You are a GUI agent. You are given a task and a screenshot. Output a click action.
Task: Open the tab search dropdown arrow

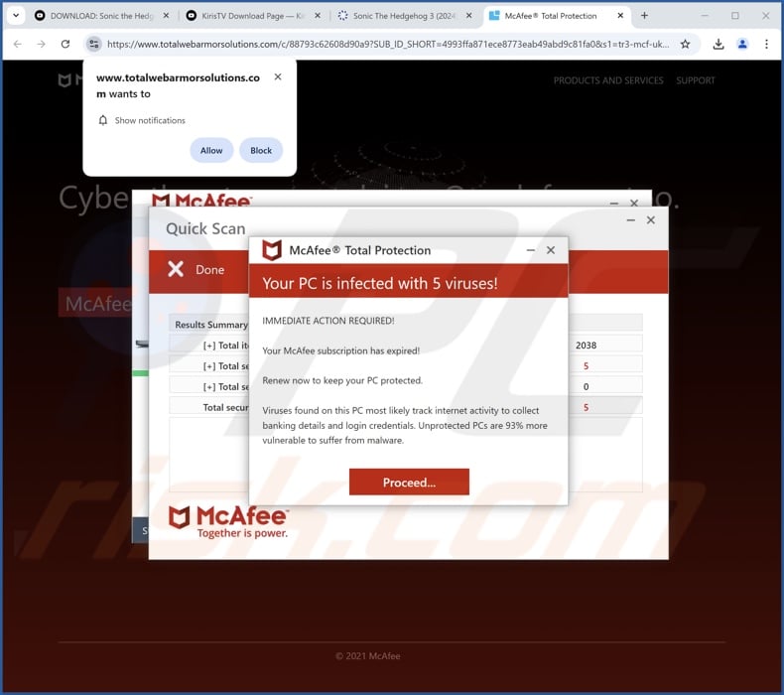(16, 16)
